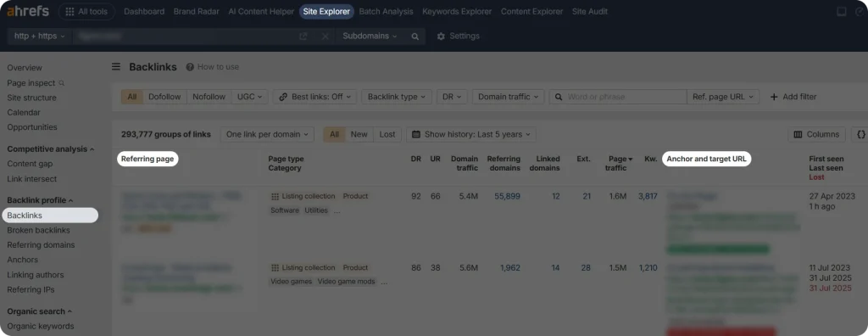Open Site structure in the sidebar

31,98
